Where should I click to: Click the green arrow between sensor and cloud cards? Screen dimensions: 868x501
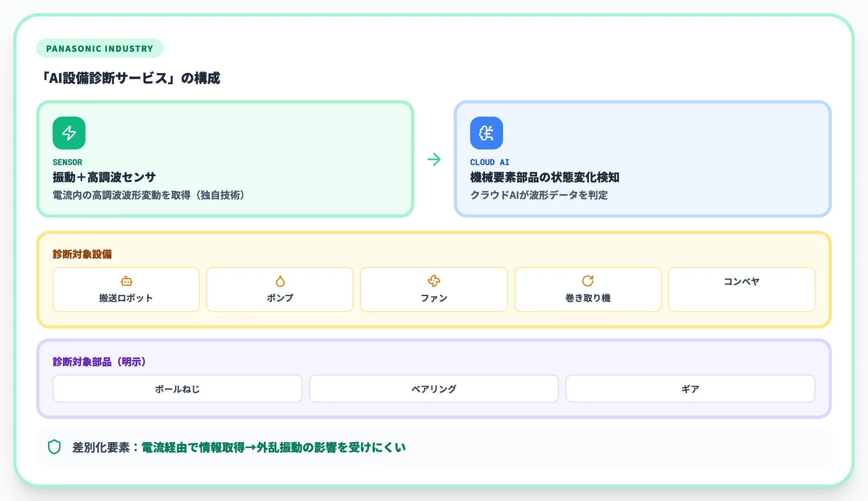[x=434, y=160]
